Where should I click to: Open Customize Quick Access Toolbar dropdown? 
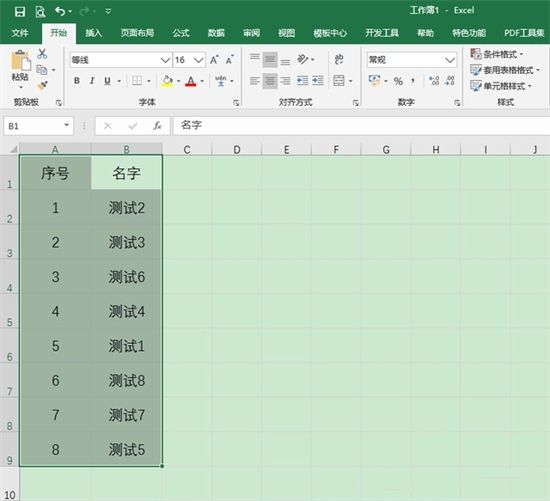pyautogui.click(x=108, y=12)
